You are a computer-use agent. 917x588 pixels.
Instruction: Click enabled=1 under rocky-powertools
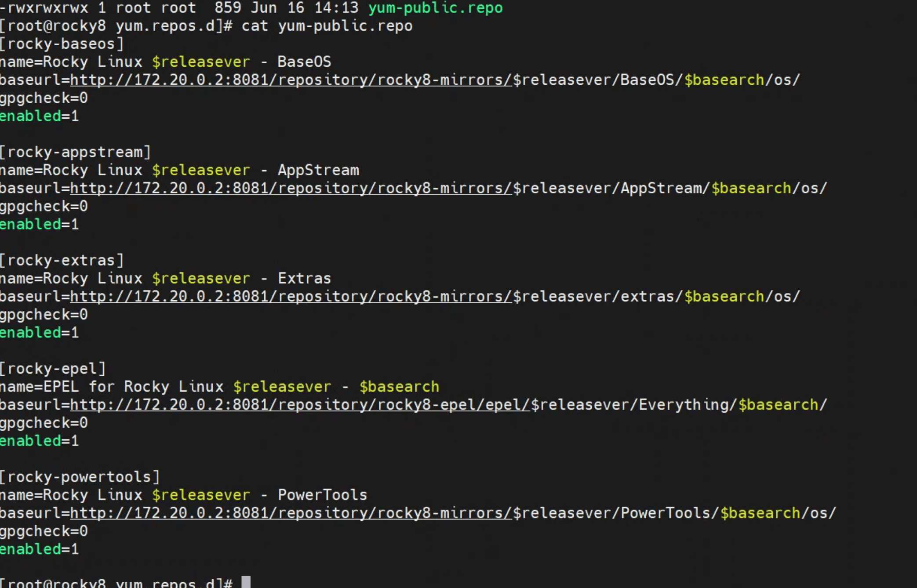[40, 549]
